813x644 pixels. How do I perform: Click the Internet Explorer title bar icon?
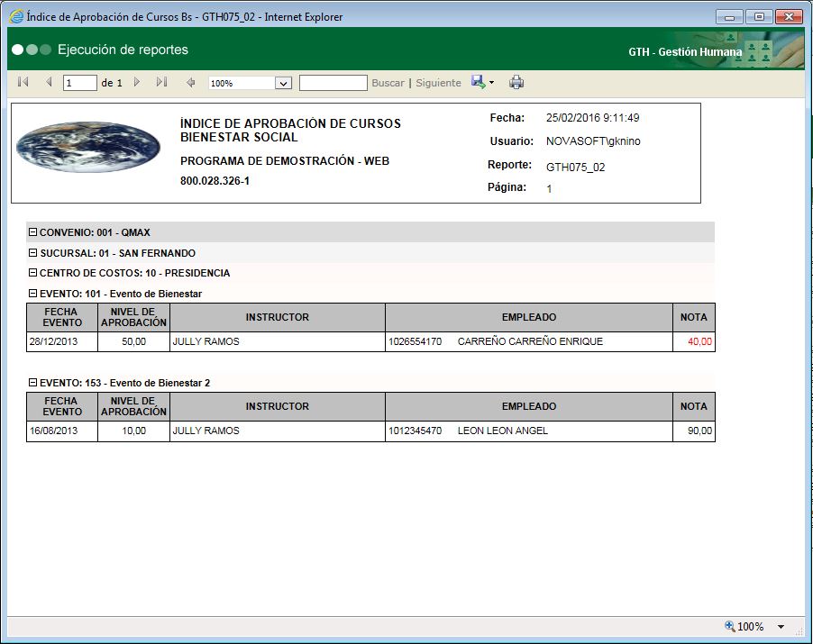tap(16, 16)
